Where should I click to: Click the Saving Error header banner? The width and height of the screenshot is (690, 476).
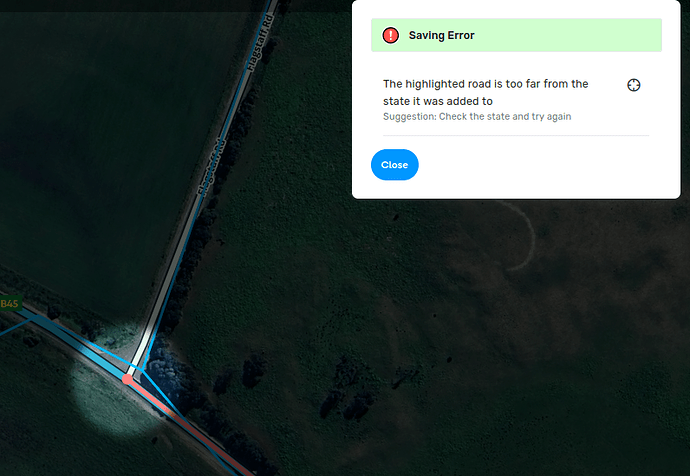(x=516, y=35)
